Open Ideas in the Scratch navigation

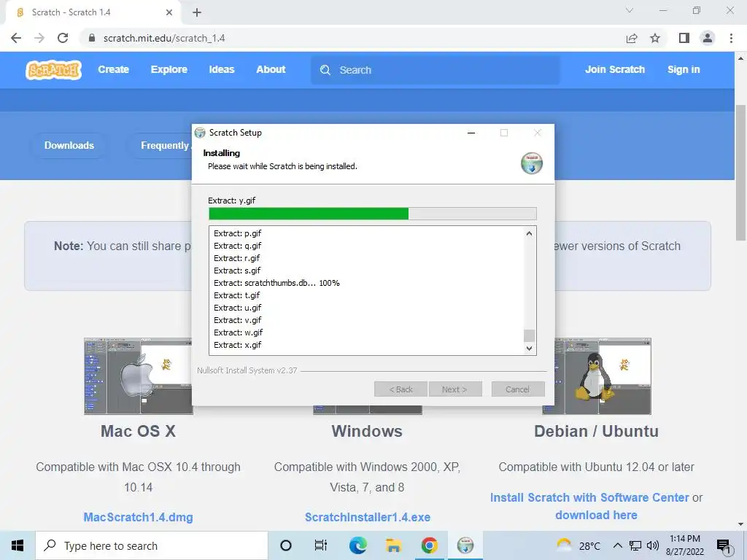222,69
